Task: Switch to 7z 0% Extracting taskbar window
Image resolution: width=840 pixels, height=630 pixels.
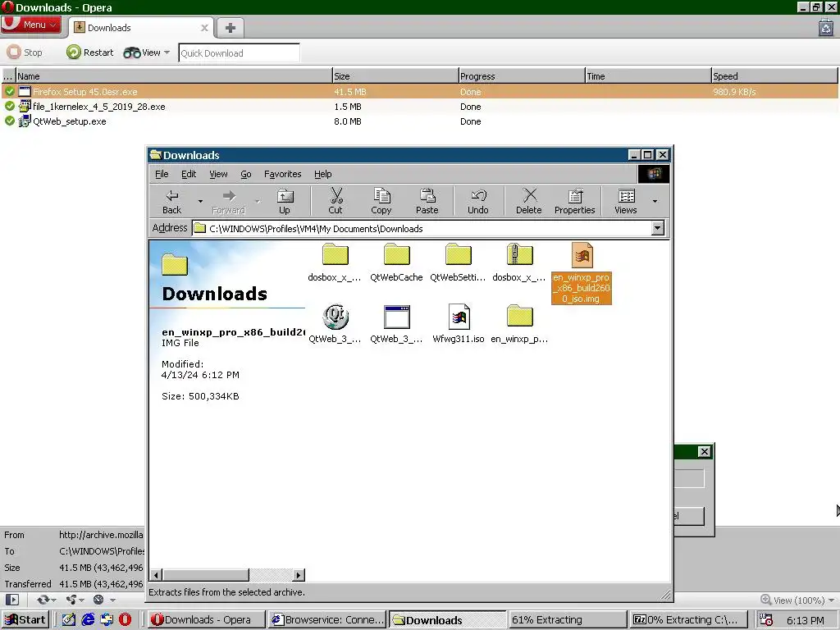Action: pos(688,620)
